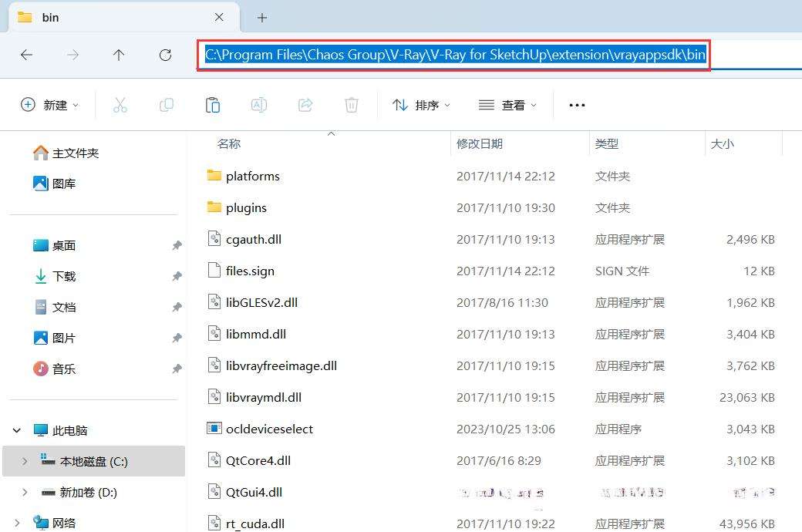Click the Share icon in toolbar
The height and width of the screenshot is (532, 802).
click(x=305, y=105)
